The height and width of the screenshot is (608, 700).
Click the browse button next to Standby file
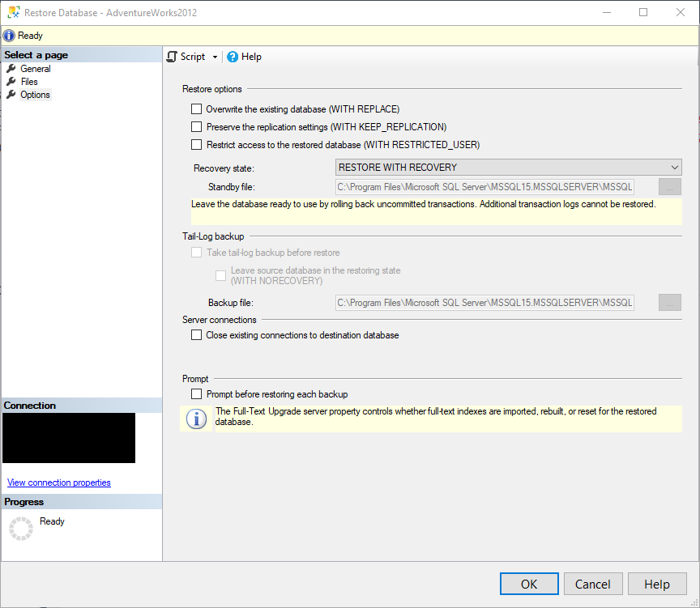pyautogui.click(x=670, y=187)
